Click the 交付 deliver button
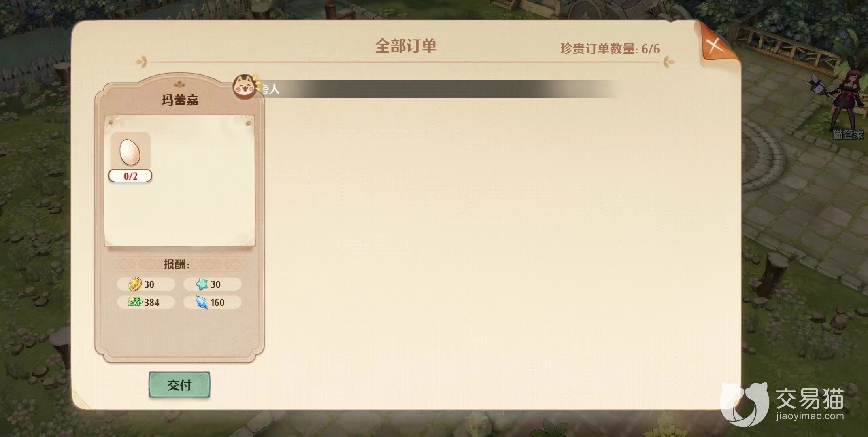 tap(179, 385)
